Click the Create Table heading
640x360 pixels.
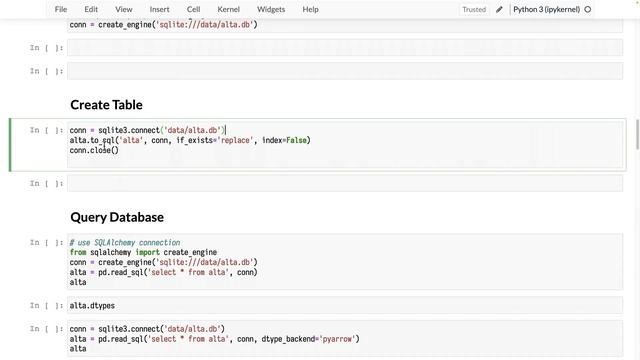(x=107, y=105)
